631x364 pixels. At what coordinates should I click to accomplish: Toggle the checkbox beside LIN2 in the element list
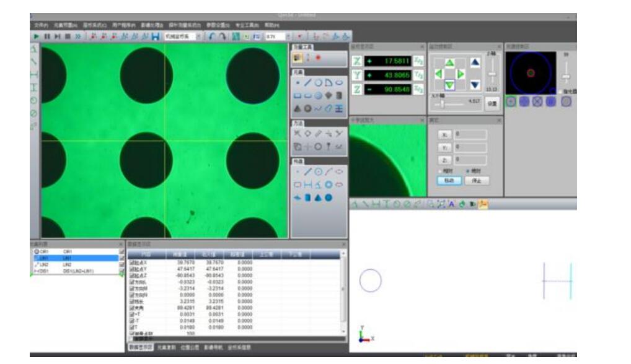pyautogui.click(x=122, y=265)
